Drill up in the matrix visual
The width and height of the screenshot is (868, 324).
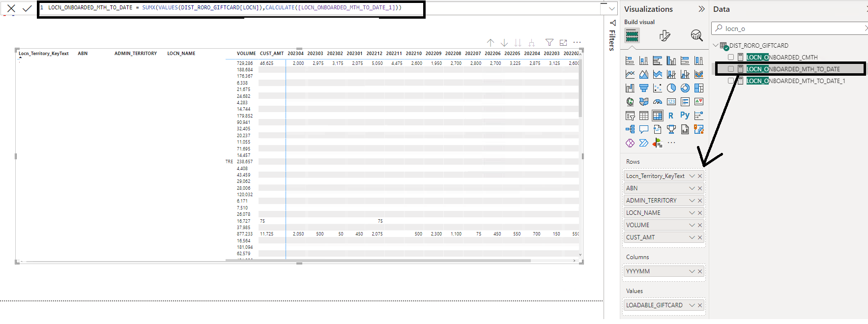(x=491, y=43)
